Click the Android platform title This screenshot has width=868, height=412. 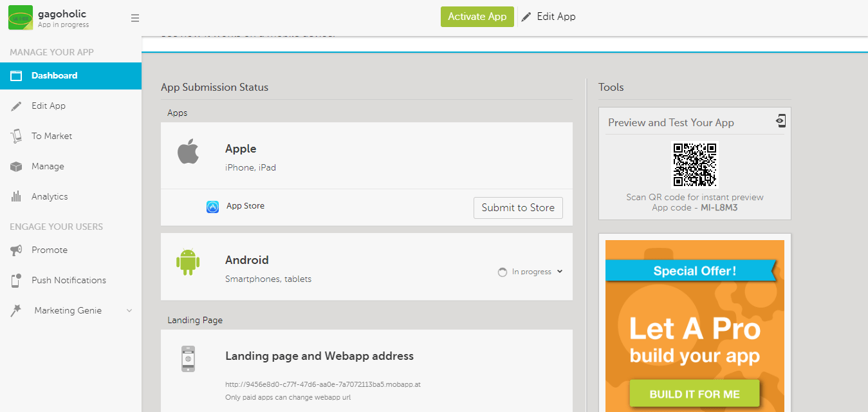247,260
